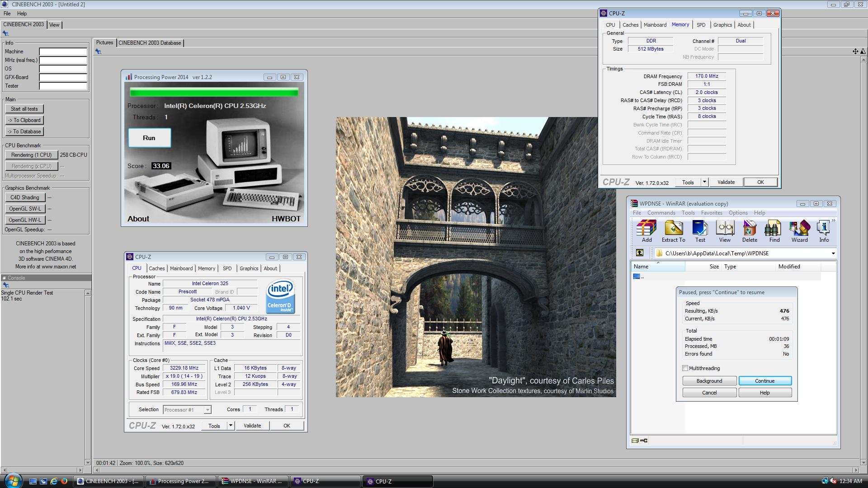The width and height of the screenshot is (868, 488).
Task: Click Validate in lower CPU-Z window
Action: 252,426
